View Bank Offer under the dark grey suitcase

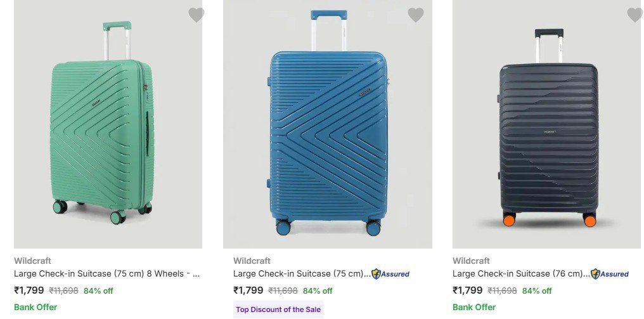tap(474, 307)
